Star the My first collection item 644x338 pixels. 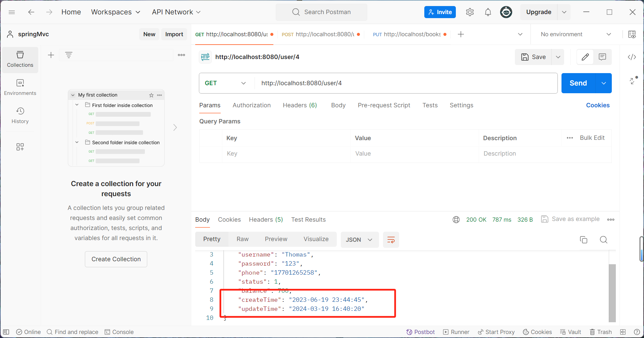click(x=151, y=95)
